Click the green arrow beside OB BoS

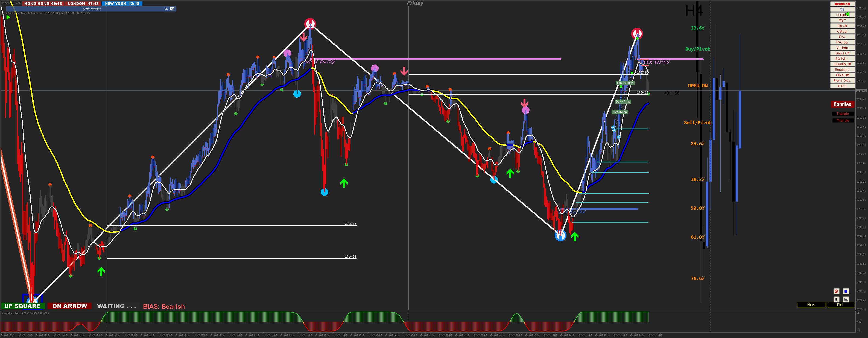point(847,14)
